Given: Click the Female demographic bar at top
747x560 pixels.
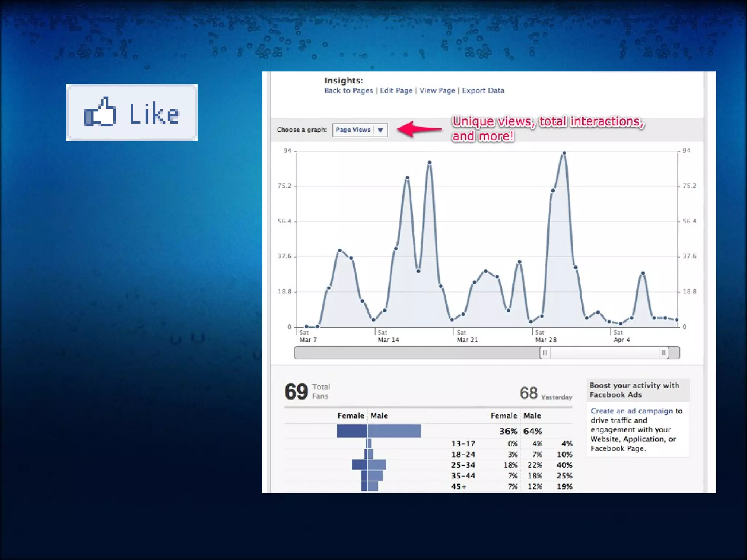Looking at the screenshot, I should click(352, 431).
